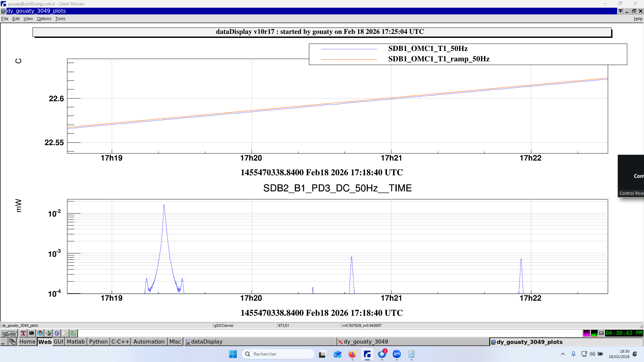Launch Firefox from the IceWM toolbar
This screenshot has width=644, height=362.
(40, 333)
